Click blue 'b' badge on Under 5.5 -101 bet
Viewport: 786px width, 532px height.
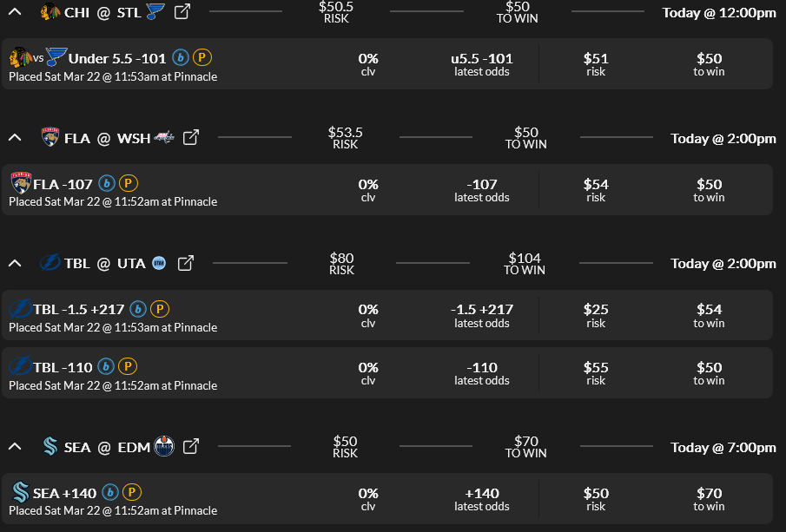(181, 58)
